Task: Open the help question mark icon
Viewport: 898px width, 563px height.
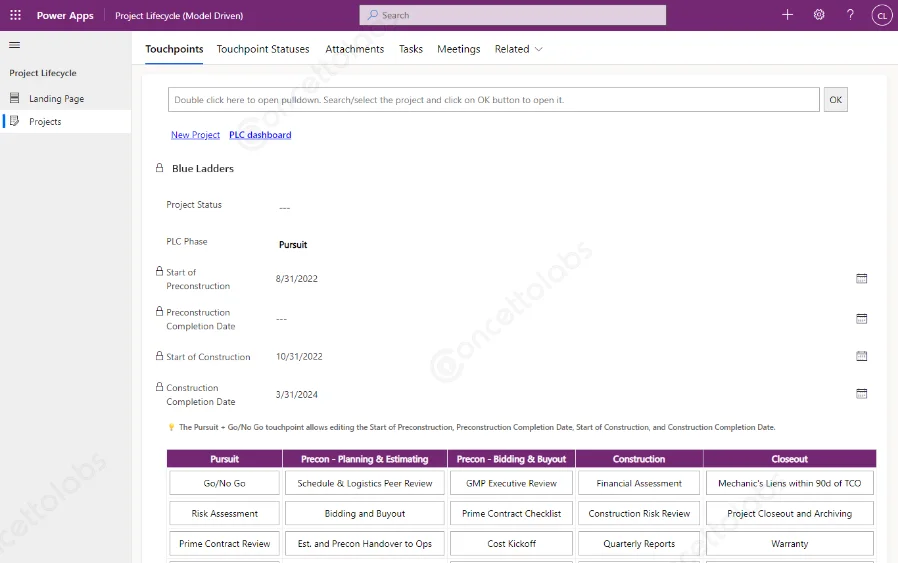Action: click(850, 15)
